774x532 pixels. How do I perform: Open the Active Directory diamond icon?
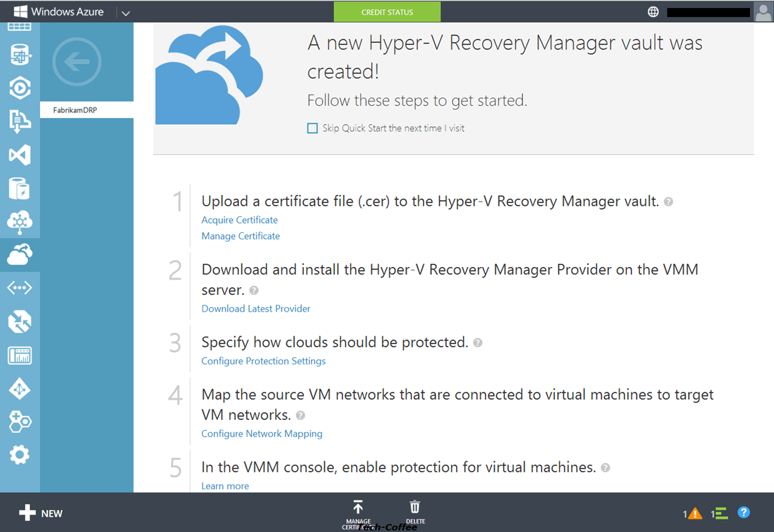(20, 389)
